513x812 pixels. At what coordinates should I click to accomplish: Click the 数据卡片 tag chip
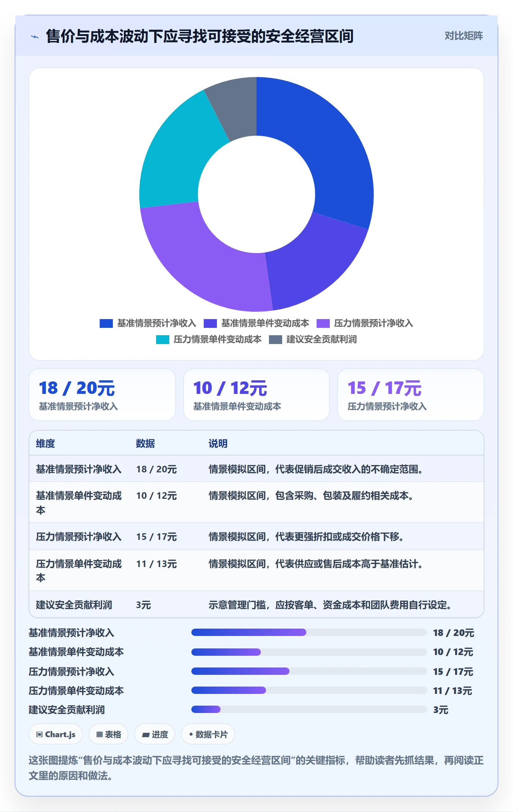click(x=208, y=734)
